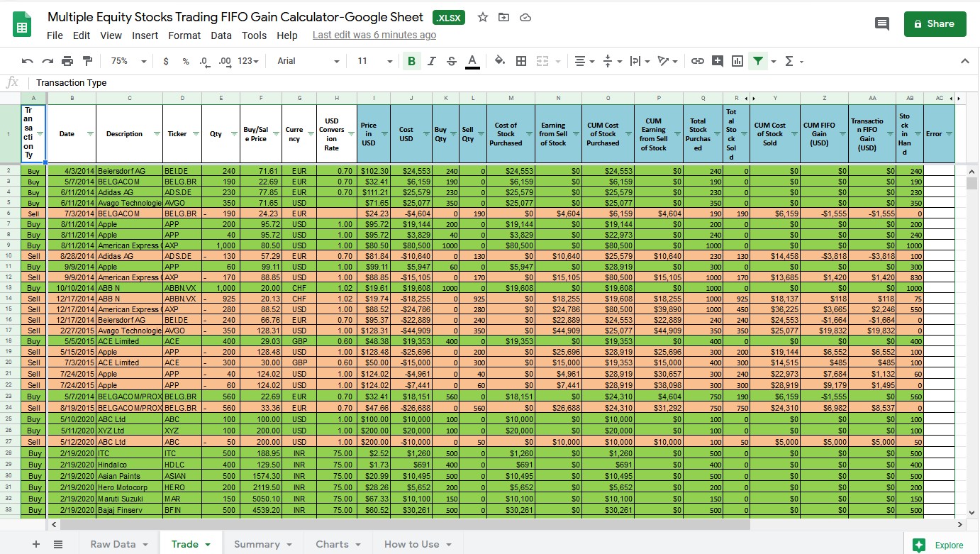Screen dimensions: 980x554
Task: Open the Insert menu
Action: [145, 35]
